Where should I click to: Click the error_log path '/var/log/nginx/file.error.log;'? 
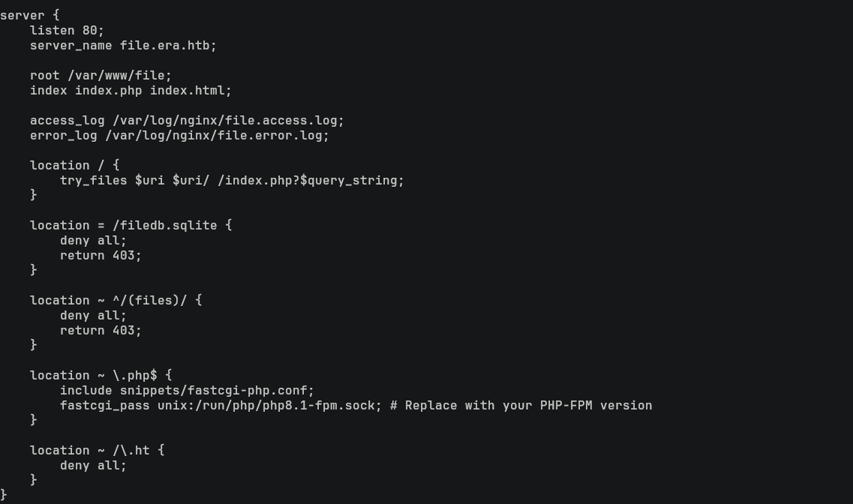pos(217,135)
